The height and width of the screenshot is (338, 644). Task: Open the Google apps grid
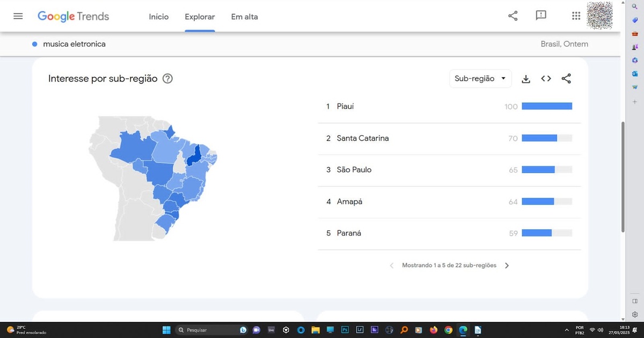point(576,16)
